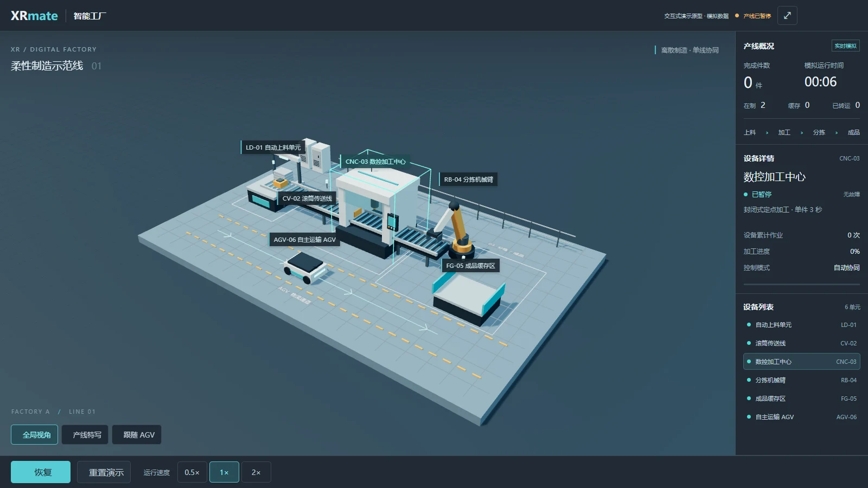
Task: Click the 分拣 process step
Action: (x=819, y=132)
